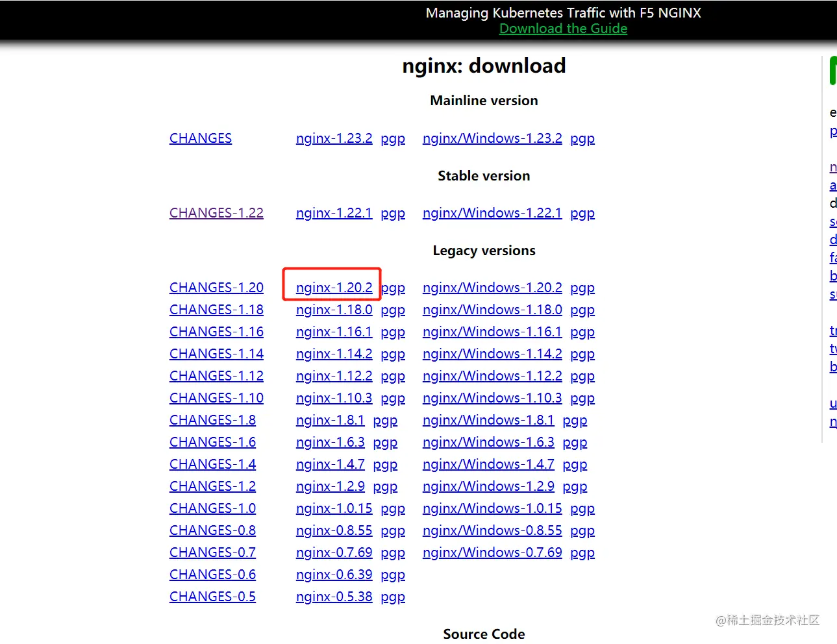Open pgp signature for nginx-1.16.1
The image size is (837, 644).
(393, 332)
